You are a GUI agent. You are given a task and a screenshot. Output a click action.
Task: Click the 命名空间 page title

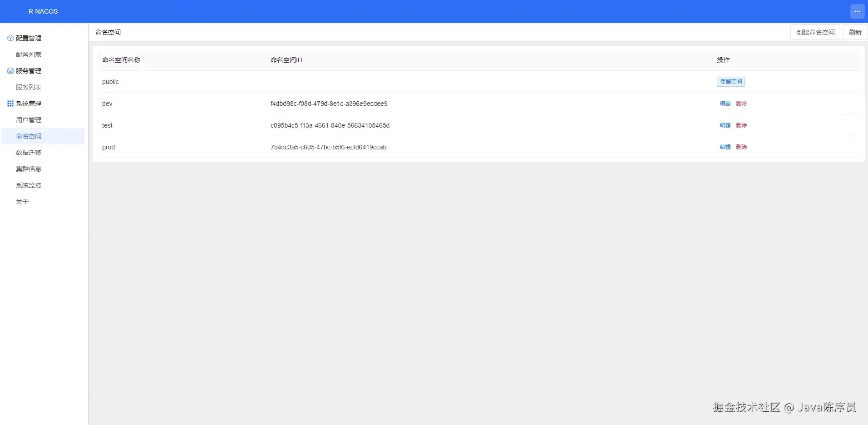click(108, 32)
